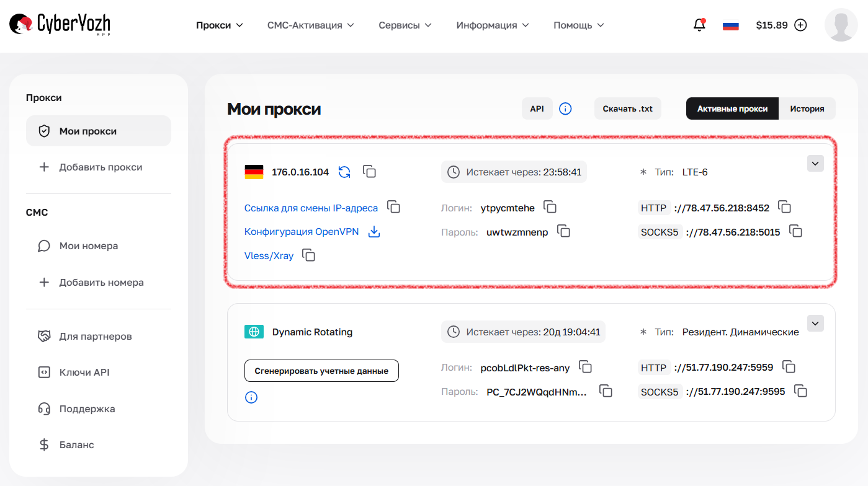Copy the IP address 176.0.16.104
The width and height of the screenshot is (868, 486).
tap(369, 172)
